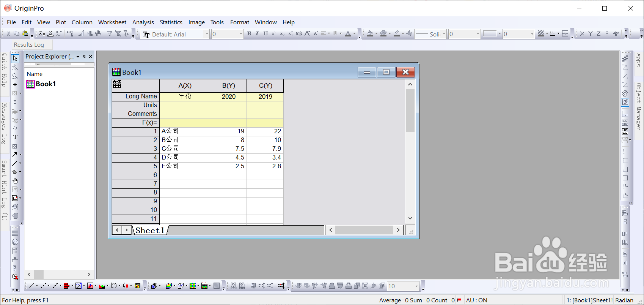The width and height of the screenshot is (644, 305).
Task: Click the Long Name row header
Action: [x=136, y=96]
